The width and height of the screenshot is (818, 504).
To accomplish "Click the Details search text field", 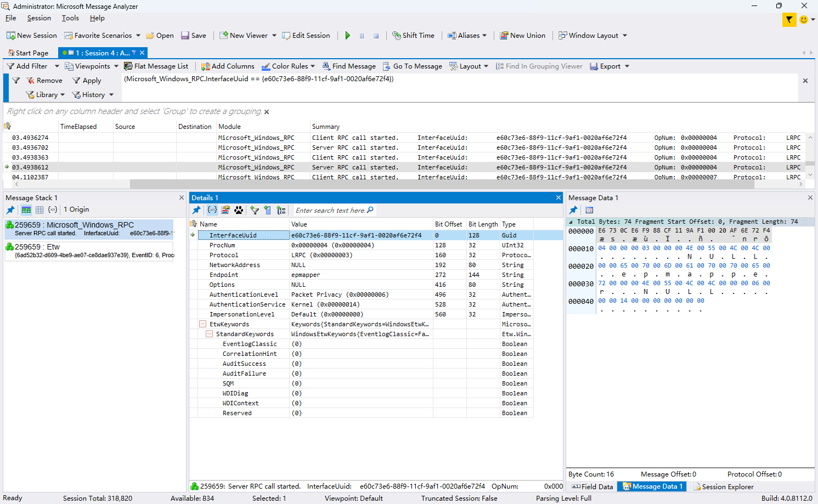I will coord(331,210).
